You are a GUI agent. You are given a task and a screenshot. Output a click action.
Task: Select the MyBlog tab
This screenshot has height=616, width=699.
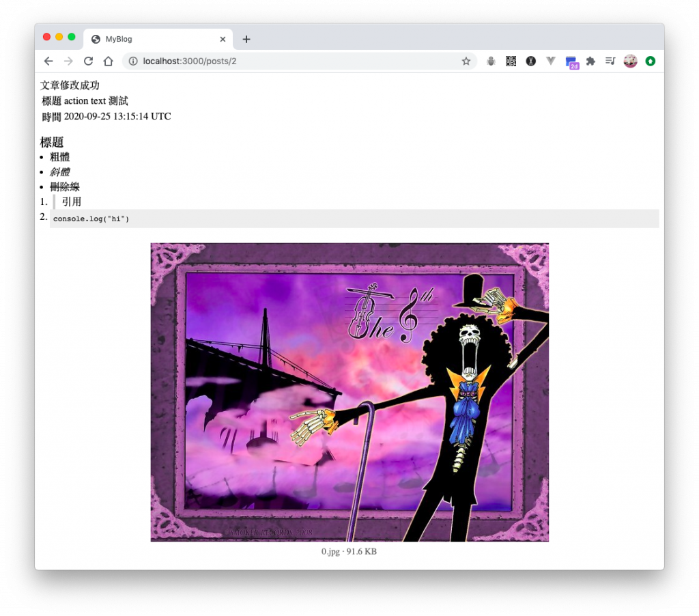click(x=158, y=39)
